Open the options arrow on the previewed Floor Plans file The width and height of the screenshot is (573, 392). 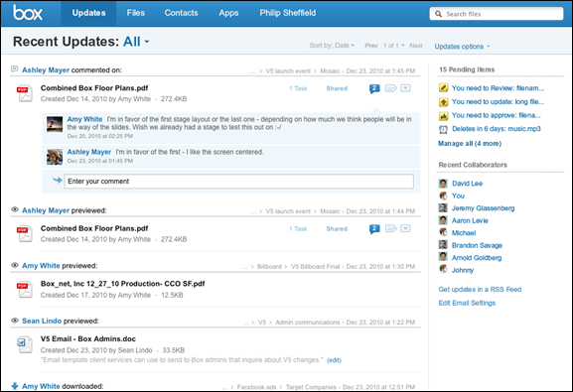tap(405, 228)
